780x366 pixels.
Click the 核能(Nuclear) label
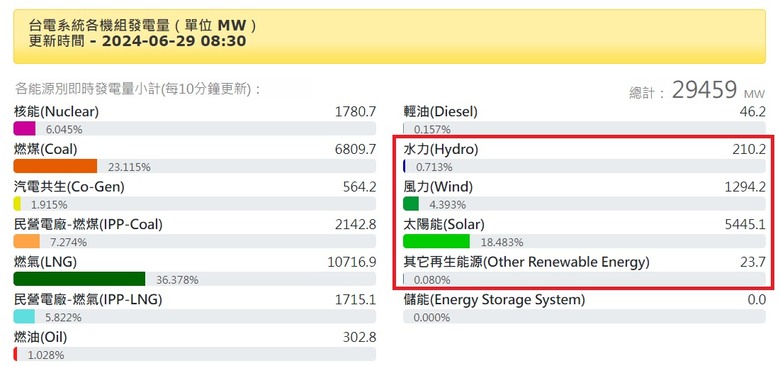(56, 112)
